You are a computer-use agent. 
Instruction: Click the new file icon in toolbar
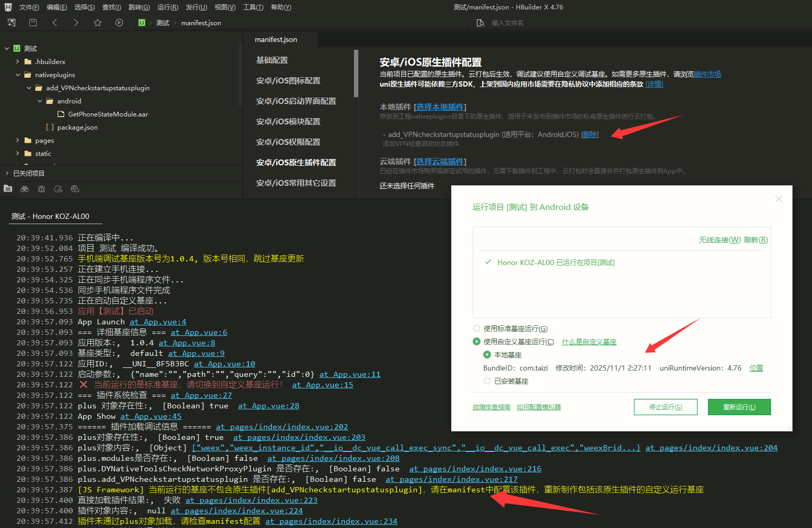(x=12, y=23)
